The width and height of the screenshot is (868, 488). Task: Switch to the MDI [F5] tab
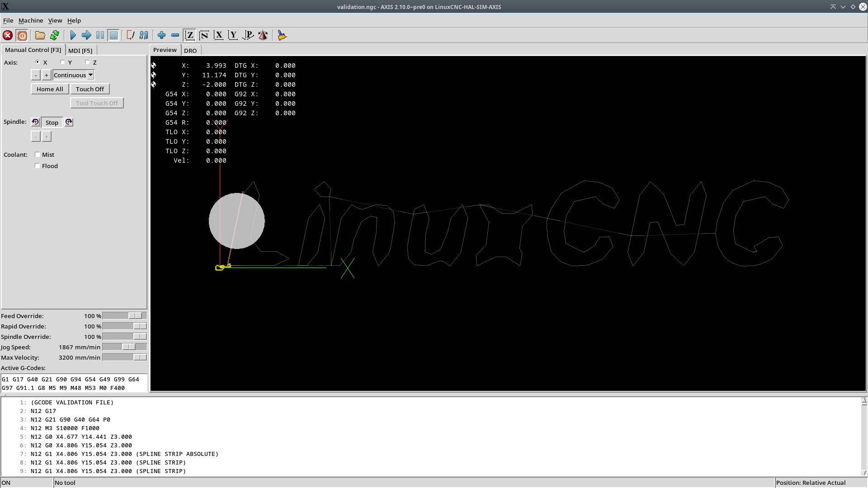[x=80, y=51]
